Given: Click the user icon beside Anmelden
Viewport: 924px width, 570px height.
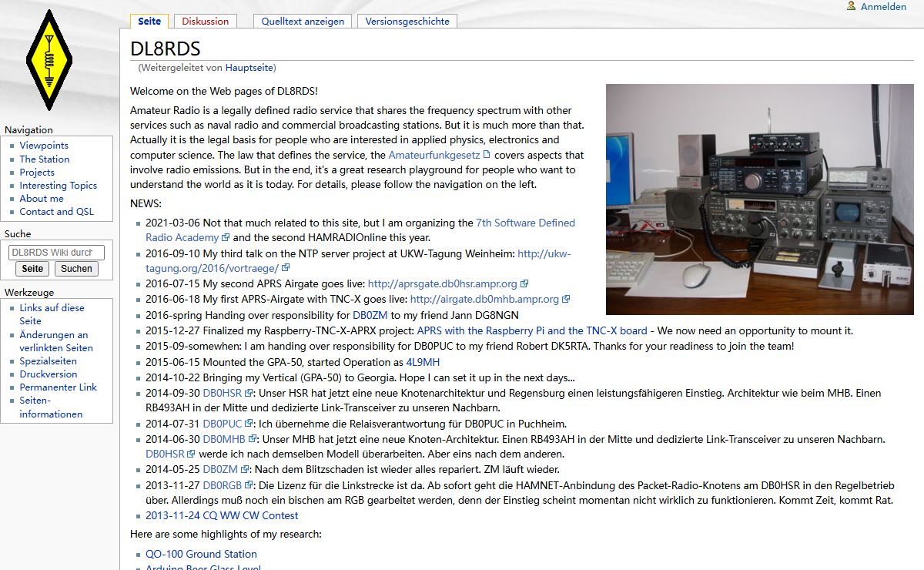Looking at the screenshot, I should click(x=851, y=6).
